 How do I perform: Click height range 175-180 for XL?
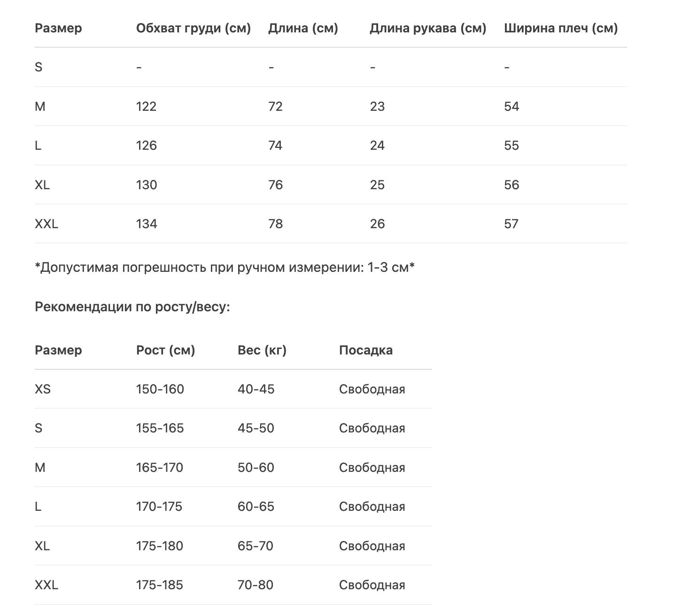[x=159, y=546]
